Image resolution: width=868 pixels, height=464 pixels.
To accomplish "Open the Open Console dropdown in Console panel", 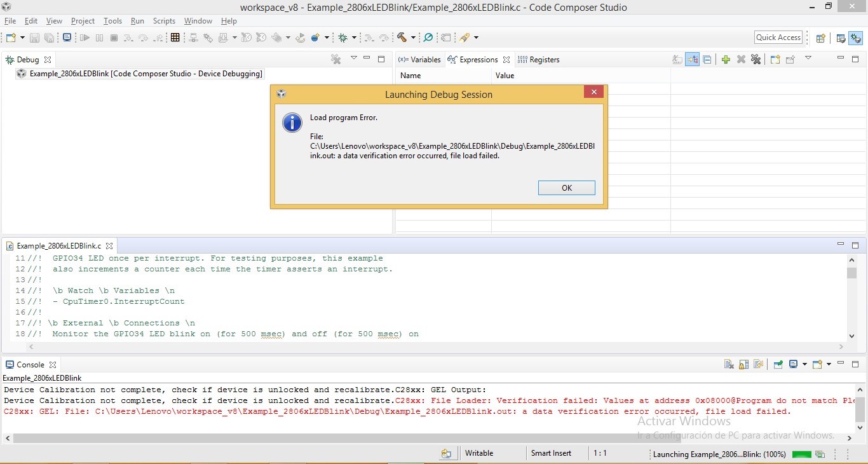I will [829, 364].
